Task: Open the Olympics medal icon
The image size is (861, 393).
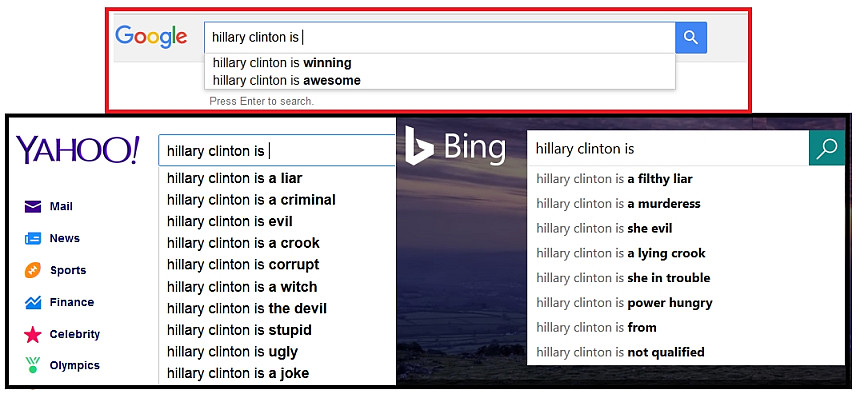Action: (x=33, y=365)
